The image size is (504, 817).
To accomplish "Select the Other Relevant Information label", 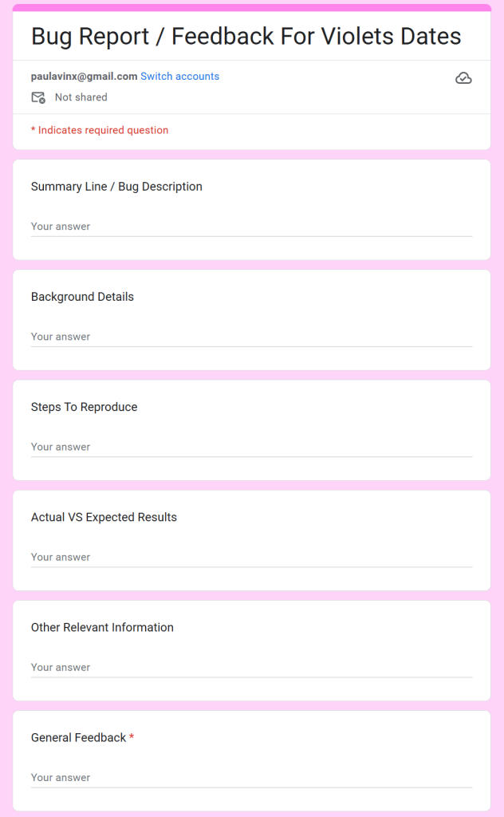I will tap(102, 627).
